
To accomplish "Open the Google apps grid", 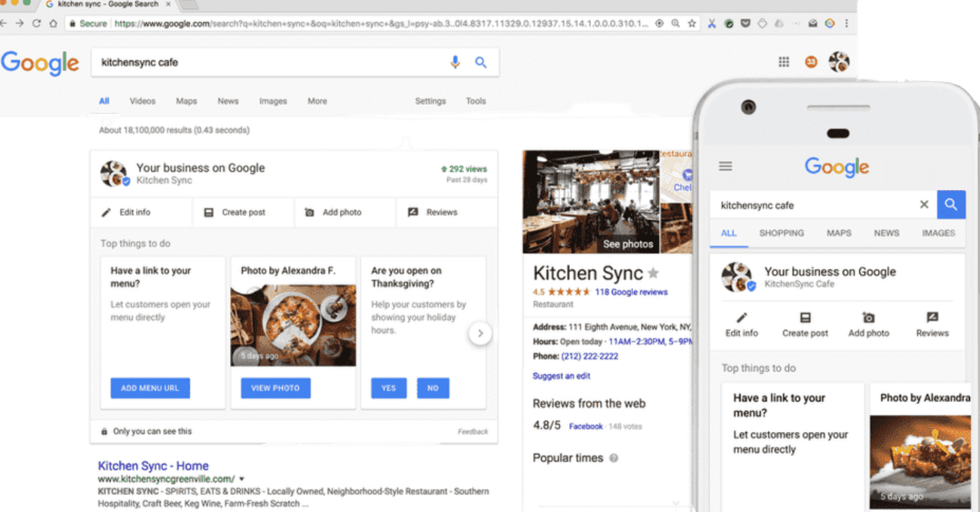I will pos(784,62).
